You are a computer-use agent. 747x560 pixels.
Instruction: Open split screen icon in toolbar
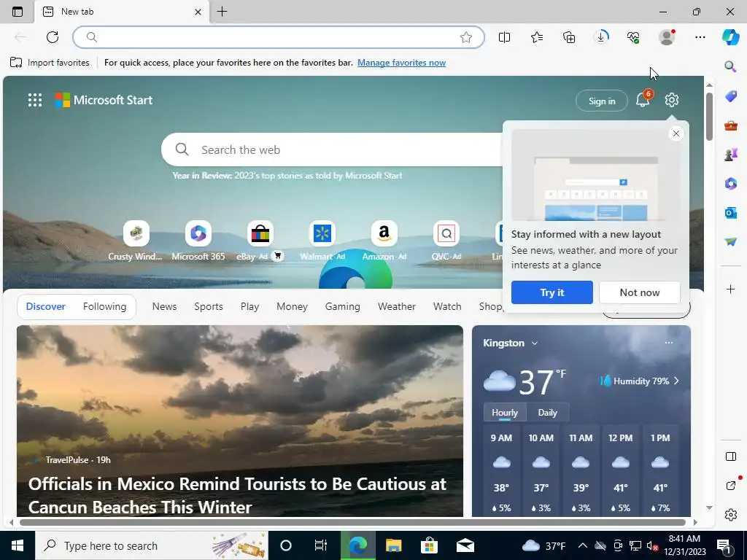coord(504,37)
